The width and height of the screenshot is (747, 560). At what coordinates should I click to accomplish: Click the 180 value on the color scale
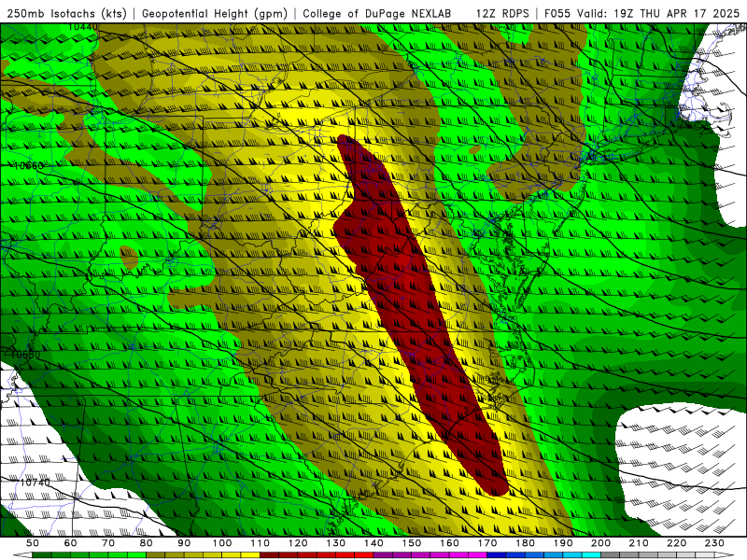[x=525, y=543]
